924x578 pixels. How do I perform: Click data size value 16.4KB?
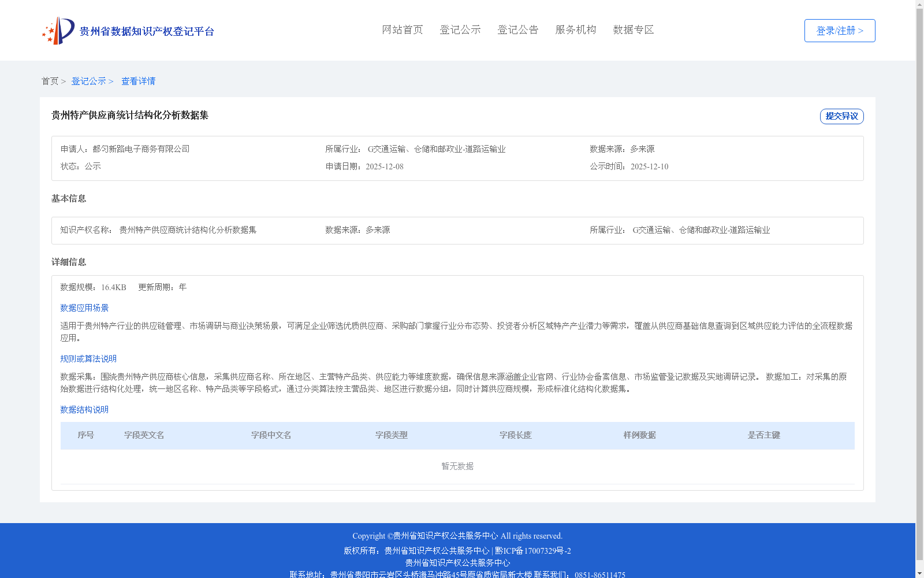pyautogui.click(x=114, y=287)
